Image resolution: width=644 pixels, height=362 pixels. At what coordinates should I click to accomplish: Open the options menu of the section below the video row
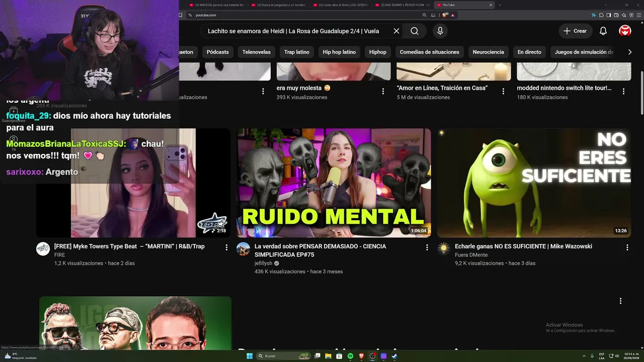pyautogui.click(x=620, y=301)
